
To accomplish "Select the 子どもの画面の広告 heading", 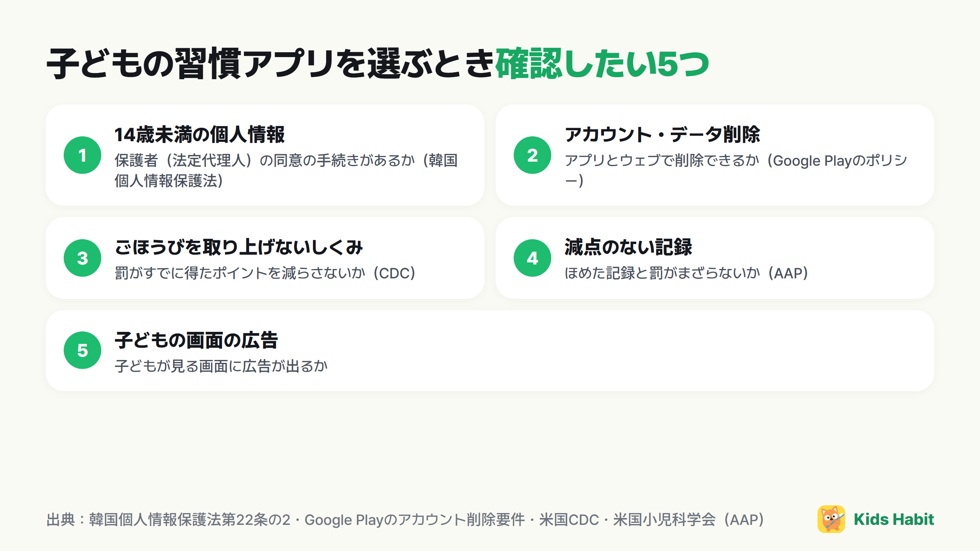I will 196,340.
